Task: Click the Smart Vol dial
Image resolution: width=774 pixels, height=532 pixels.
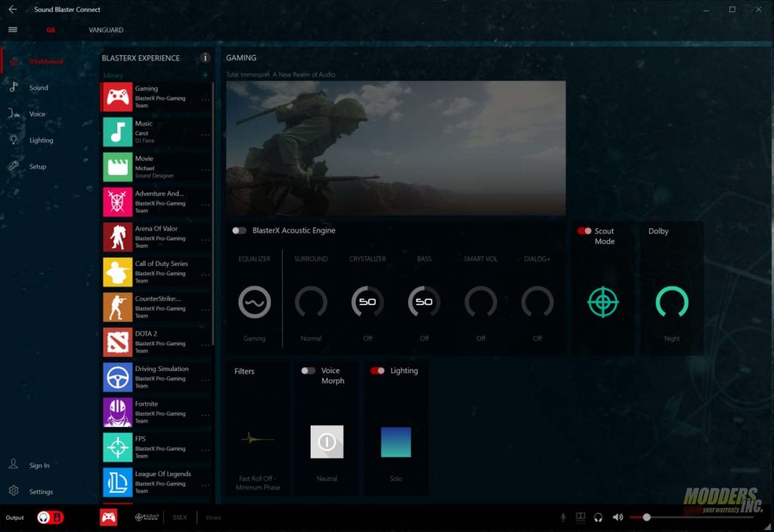Action: pos(481,302)
